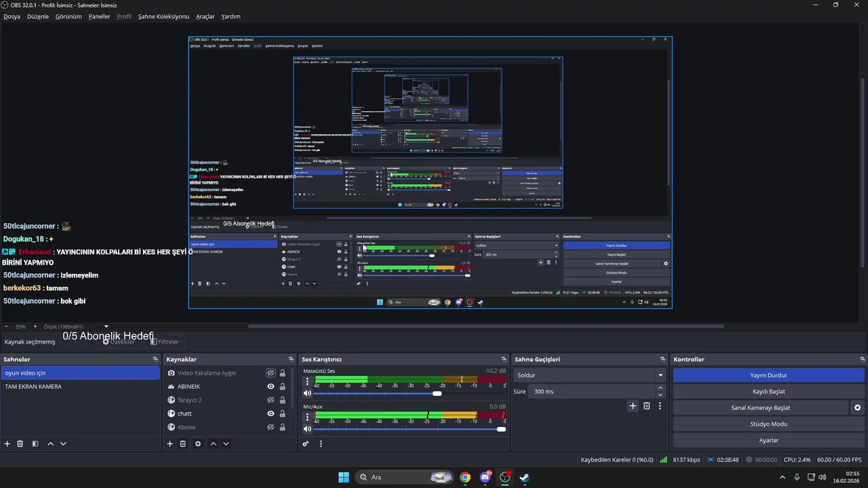Select the oyun video için scene
The height and width of the screenshot is (488, 868).
80,373
